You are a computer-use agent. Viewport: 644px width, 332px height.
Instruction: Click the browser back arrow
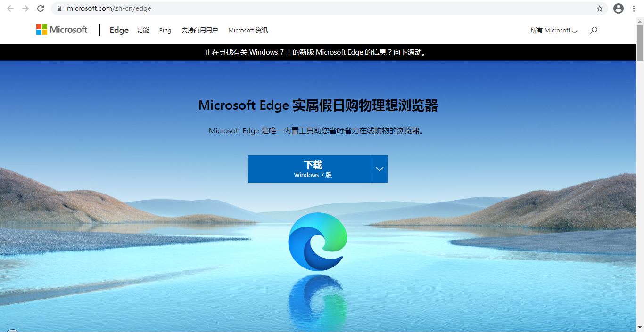[10, 8]
